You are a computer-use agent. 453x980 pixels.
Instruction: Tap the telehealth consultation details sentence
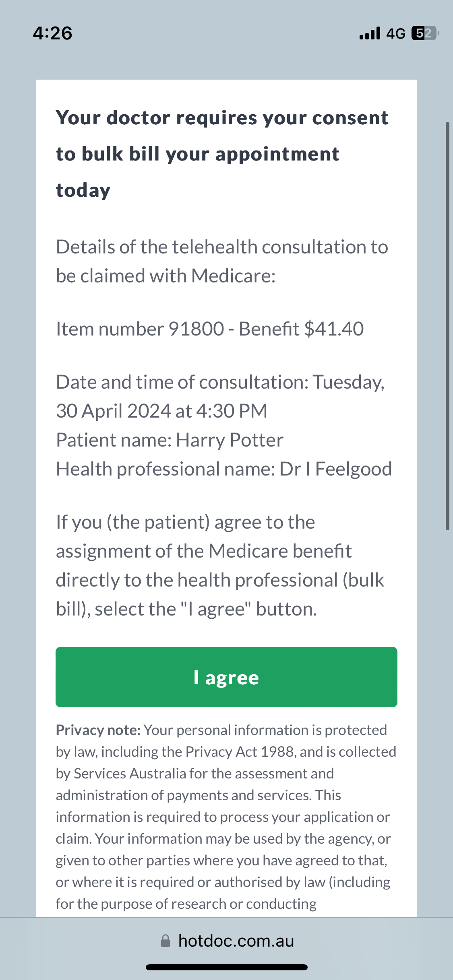tap(222, 261)
